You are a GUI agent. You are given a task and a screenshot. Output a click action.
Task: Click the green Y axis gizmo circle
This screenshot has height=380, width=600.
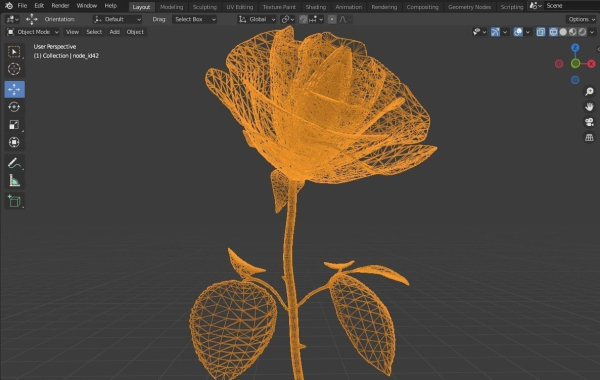(x=575, y=64)
